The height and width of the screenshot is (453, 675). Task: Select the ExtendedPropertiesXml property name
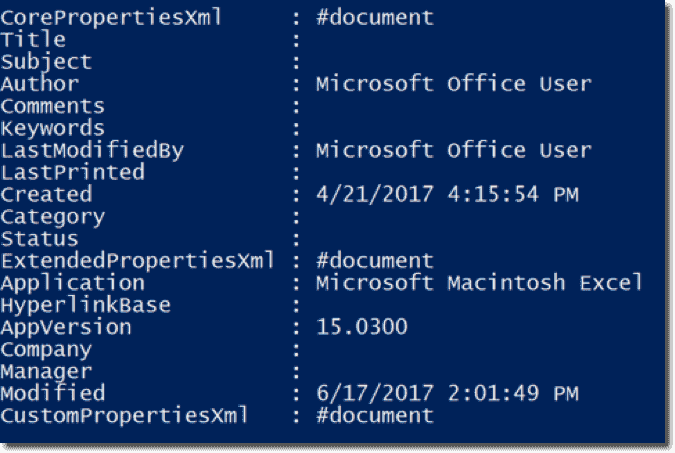pos(137,261)
